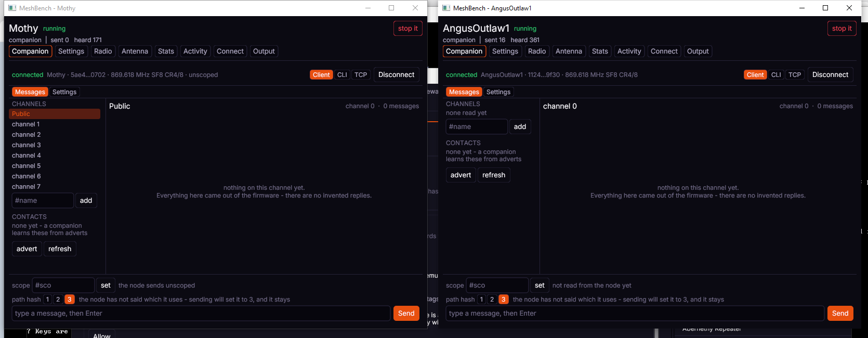Add channel button in AngusOutlaw1 window
Viewport: 868px width, 338px height.
point(520,127)
